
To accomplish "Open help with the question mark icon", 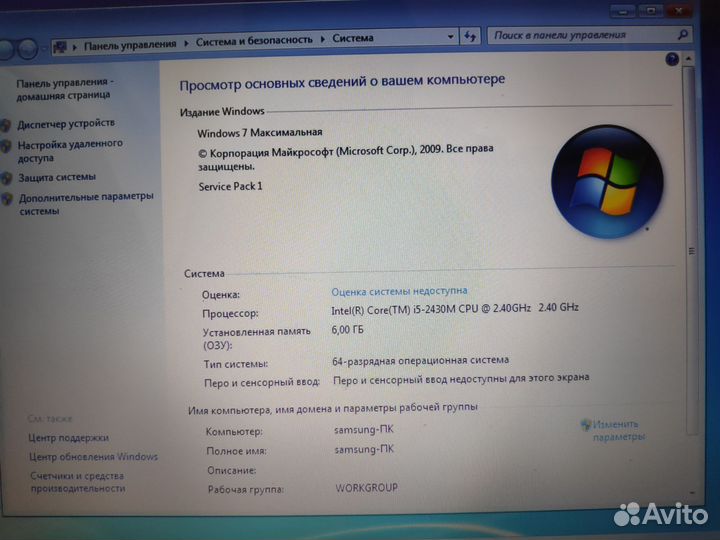I will coord(672,59).
